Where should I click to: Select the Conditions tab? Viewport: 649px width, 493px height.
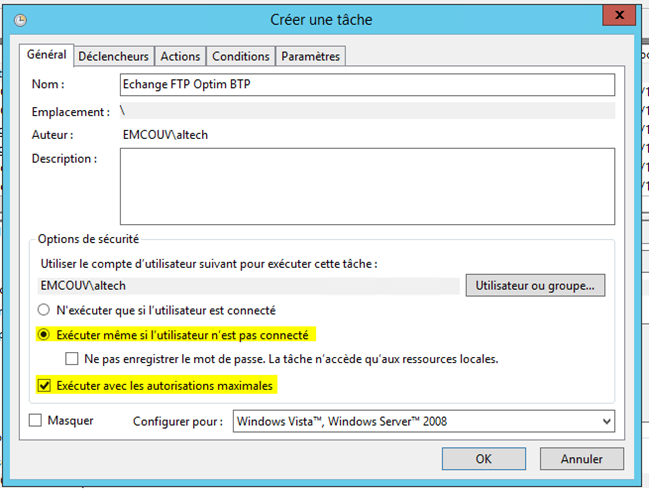point(241,56)
